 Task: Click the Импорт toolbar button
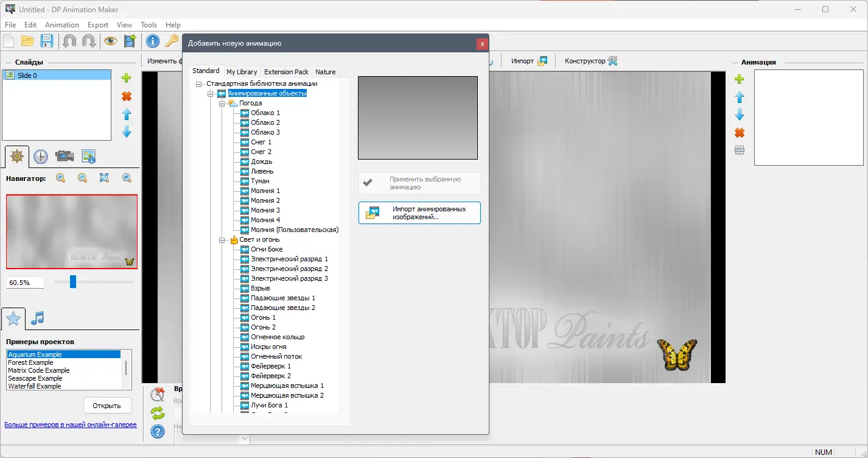529,61
